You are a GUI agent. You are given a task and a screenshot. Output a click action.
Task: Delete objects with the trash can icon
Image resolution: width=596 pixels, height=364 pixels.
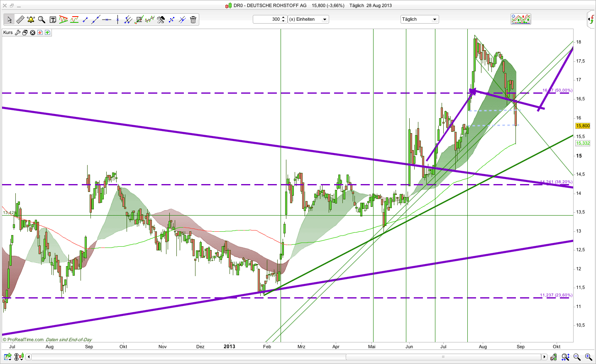click(193, 19)
